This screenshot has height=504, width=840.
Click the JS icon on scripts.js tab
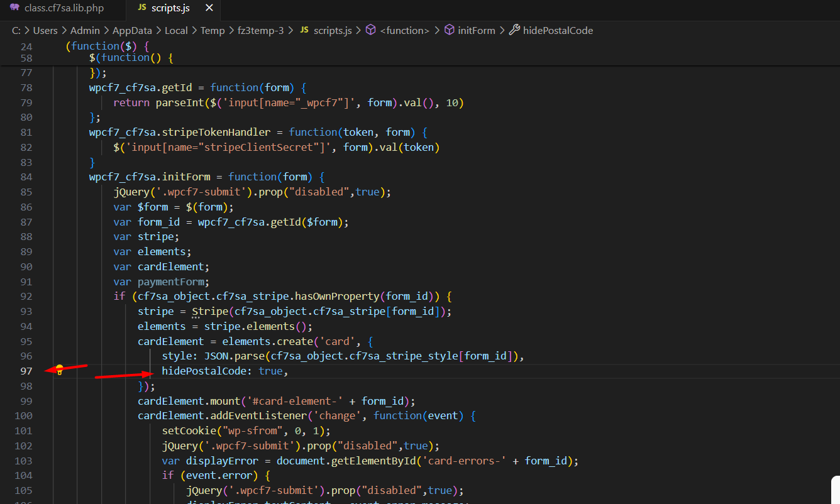coord(142,8)
